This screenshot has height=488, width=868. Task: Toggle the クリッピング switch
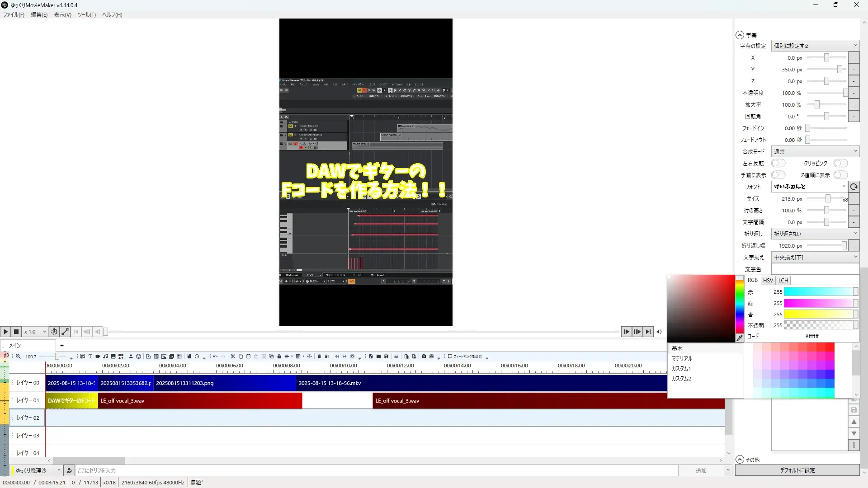pyautogui.click(x=840, y=163)
